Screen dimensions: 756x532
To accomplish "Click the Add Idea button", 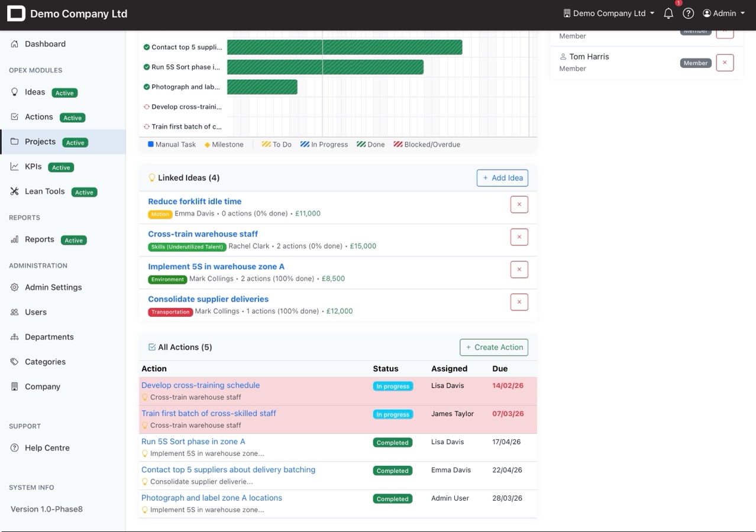I will pos(502,177).
